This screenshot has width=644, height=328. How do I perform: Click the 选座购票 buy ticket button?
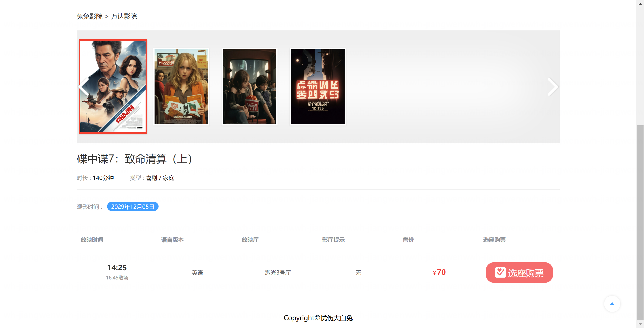(519, 272)
